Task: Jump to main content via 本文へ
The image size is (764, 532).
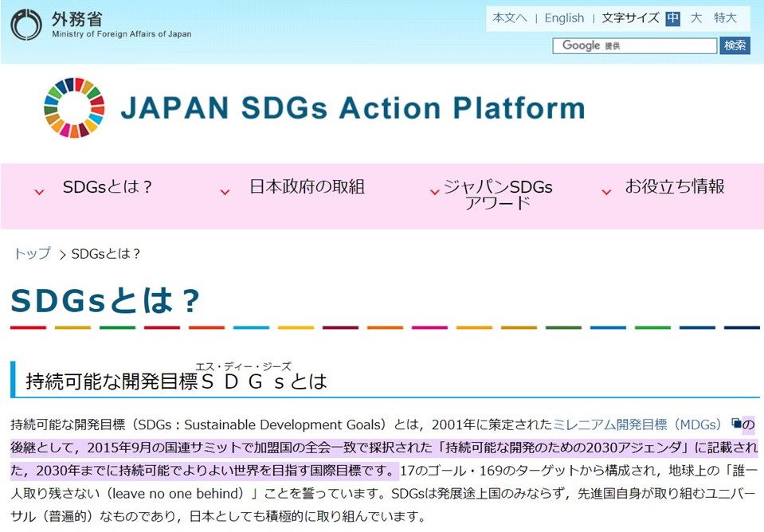Action: tap(510, 18)
